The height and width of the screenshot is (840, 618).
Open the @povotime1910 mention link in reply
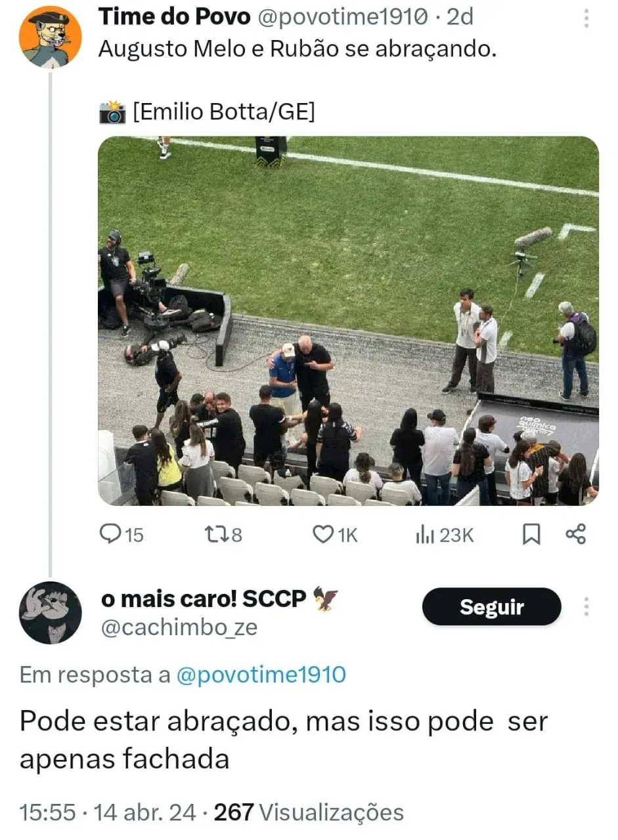(x=261, y=675)
